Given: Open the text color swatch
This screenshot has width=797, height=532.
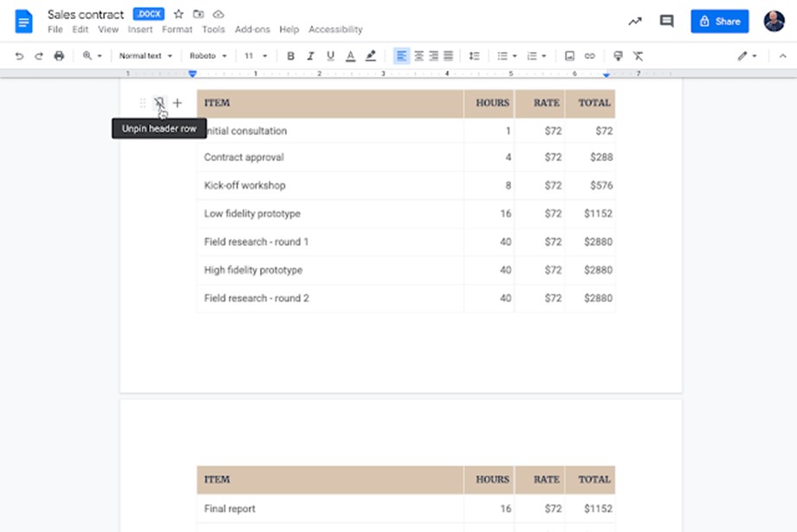Looking at the screenshot, I should click(350, 55).
